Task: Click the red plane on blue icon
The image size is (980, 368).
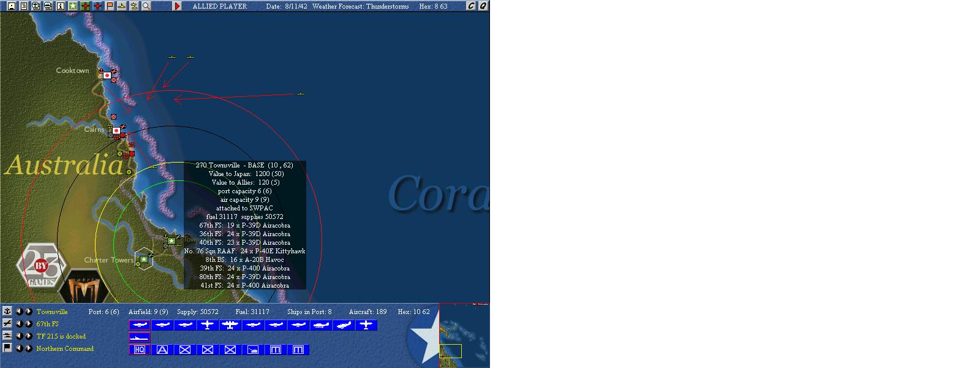Action: 97,6
